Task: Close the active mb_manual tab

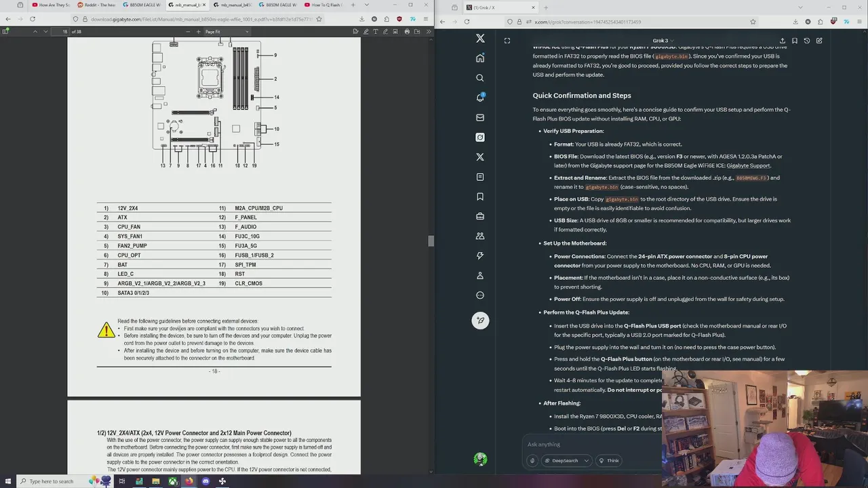Action: coord(205,5)
